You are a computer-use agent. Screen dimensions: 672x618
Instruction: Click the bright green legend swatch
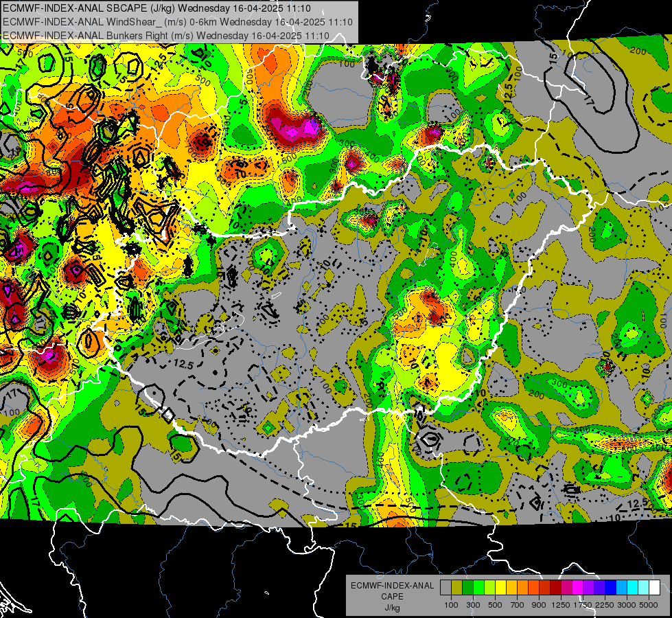point(478,587)
